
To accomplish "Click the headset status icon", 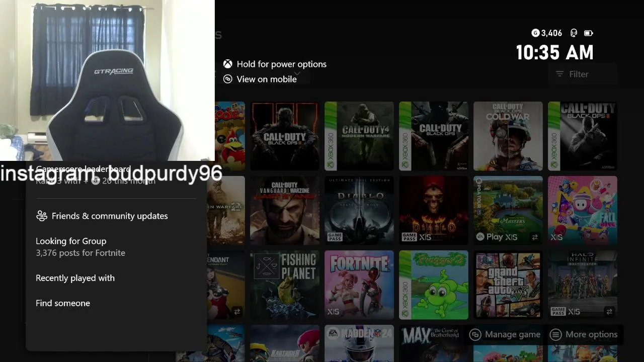I will (574, 33).
